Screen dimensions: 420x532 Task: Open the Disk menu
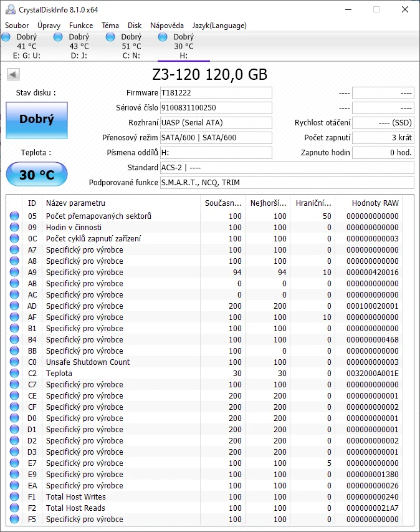pyautogui.click(x=135, y=26)
